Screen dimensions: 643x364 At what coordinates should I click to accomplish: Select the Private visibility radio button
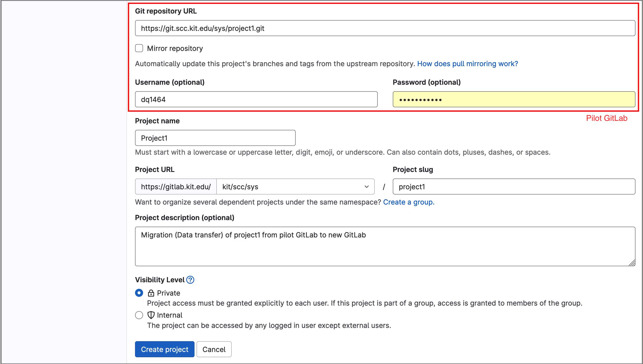(x=139, y=293)
